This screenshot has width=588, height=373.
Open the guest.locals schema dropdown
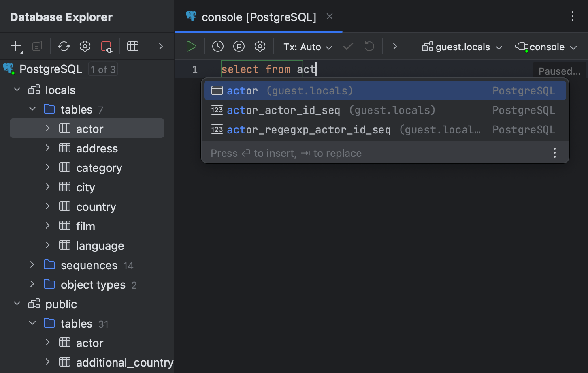pos(461,47)
